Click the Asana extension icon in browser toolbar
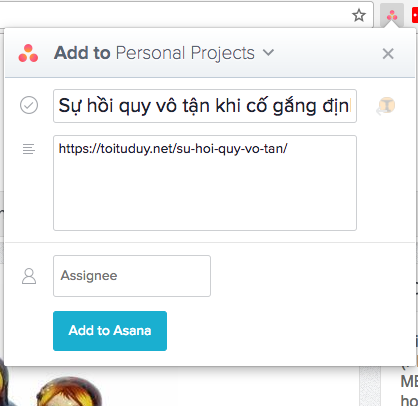 pos(392,15)
